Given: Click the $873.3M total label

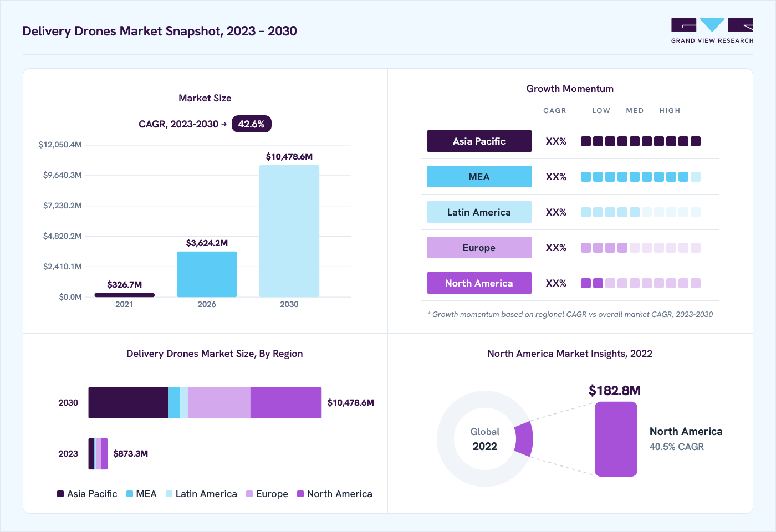Looking at the screenshot, I should (x=131, y=454).
